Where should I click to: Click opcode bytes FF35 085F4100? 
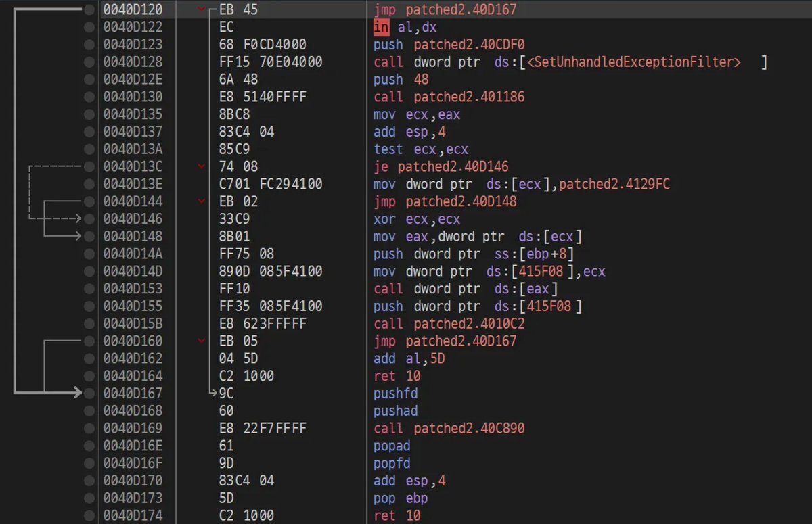[x=271, y=306]
